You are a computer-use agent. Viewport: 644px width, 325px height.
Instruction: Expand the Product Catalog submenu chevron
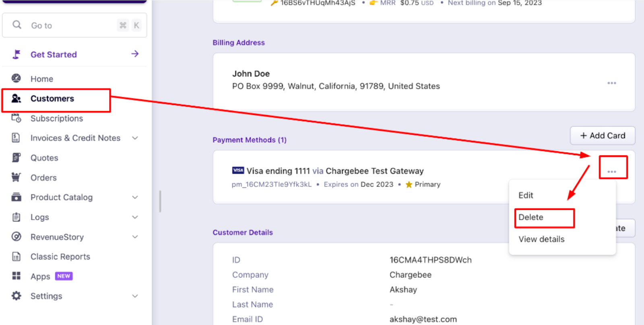click(x=135, y=197)
